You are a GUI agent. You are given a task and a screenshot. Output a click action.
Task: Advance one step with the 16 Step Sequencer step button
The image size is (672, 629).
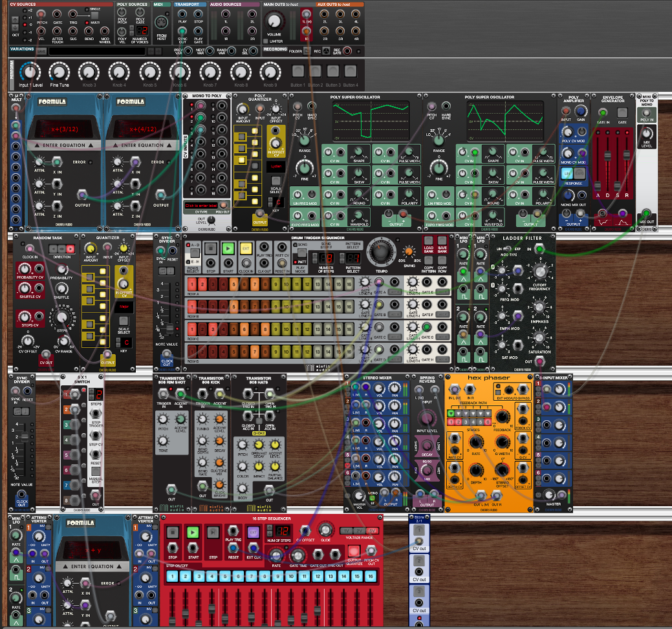coord(213,533)
